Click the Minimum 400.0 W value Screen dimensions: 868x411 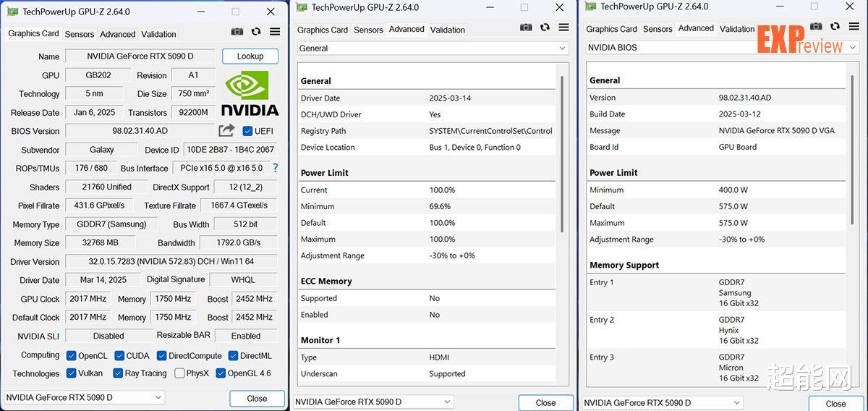pyautogui.click(x=733, y=190)
